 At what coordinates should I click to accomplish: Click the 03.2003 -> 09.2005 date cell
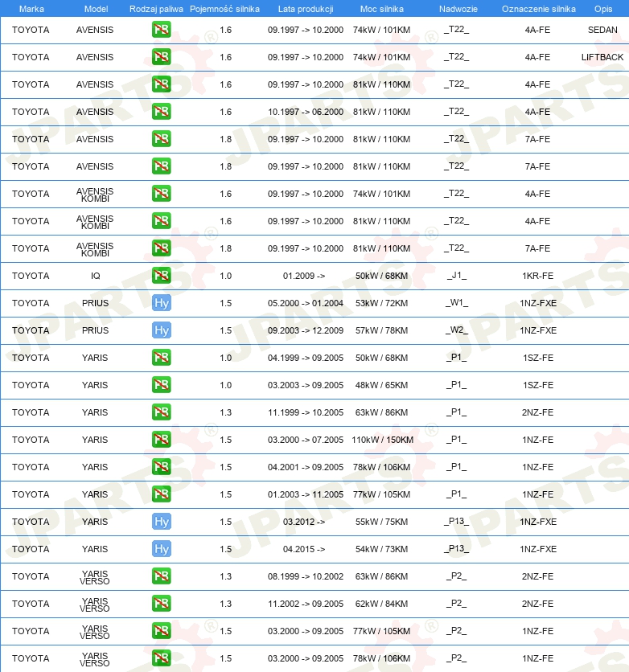point(306,385)
